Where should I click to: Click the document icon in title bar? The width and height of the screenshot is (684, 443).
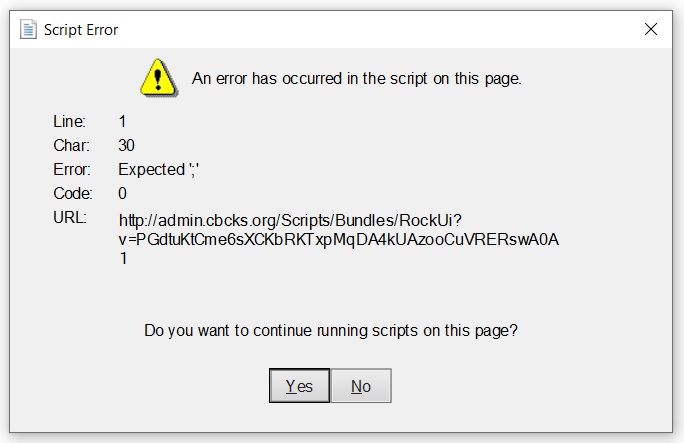(29, 29)
